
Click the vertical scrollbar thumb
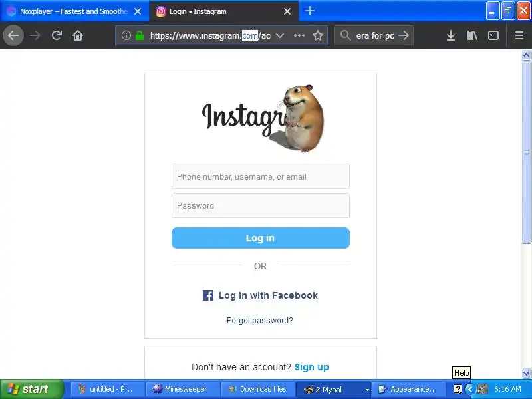(526, 152)
